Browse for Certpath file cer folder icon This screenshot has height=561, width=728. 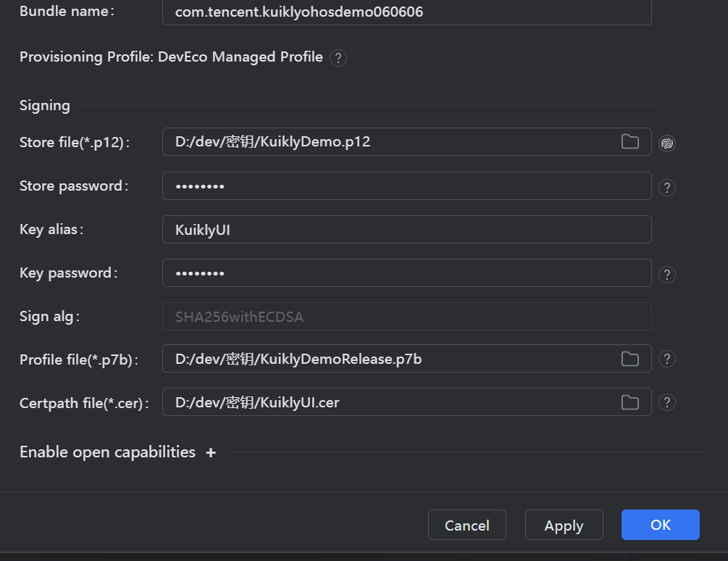point(630,402)
